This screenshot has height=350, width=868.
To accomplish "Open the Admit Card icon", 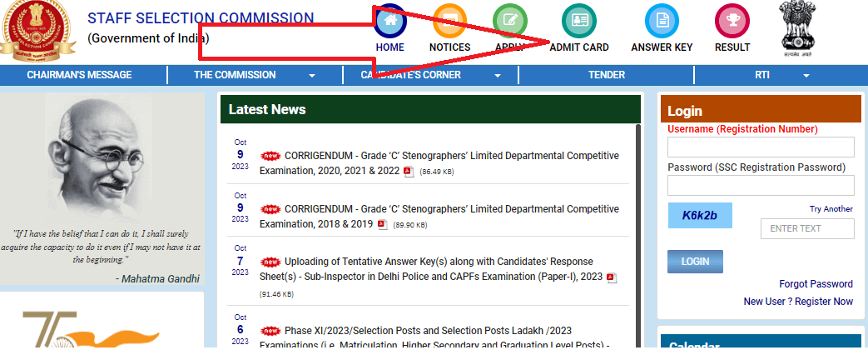I will coord(579,21).
